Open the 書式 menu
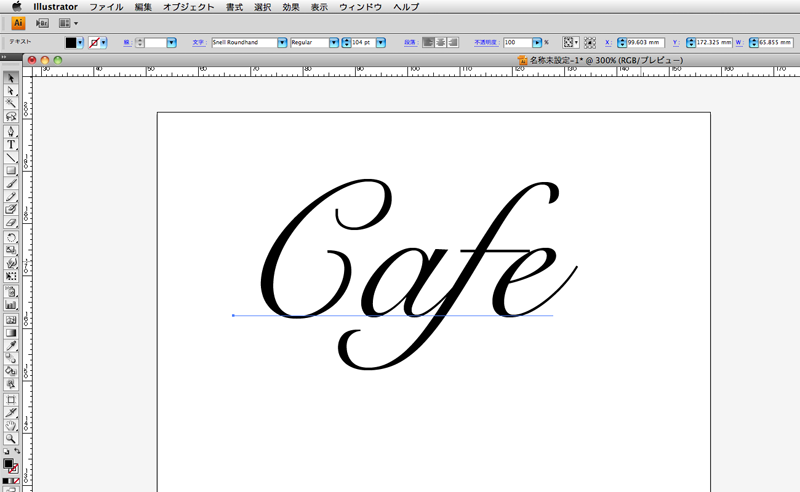The width and height of the screenshot is (800, 492). pyautogui.click(x=234, y=7)
